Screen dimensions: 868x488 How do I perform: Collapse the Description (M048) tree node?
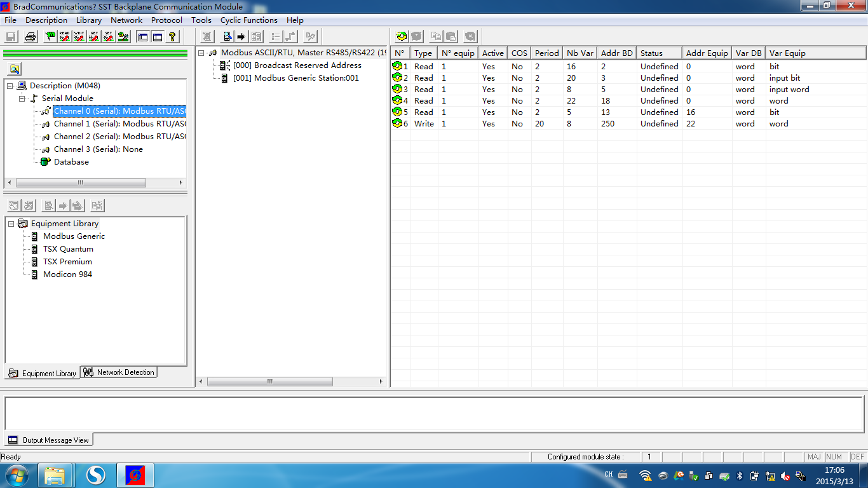coord(10,86)
